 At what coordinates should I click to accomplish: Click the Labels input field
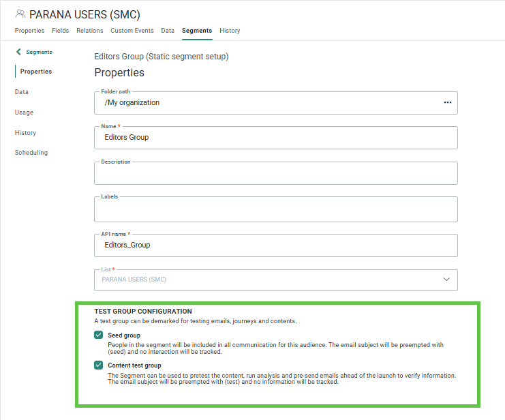tap(275, 210)
